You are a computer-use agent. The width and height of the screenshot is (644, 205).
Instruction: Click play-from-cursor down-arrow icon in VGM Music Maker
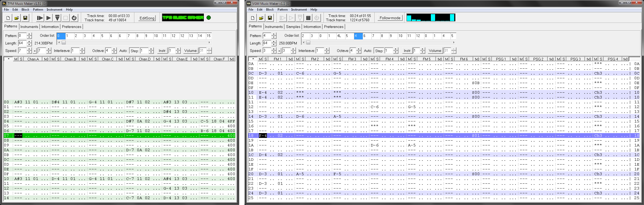click(300, 18)
